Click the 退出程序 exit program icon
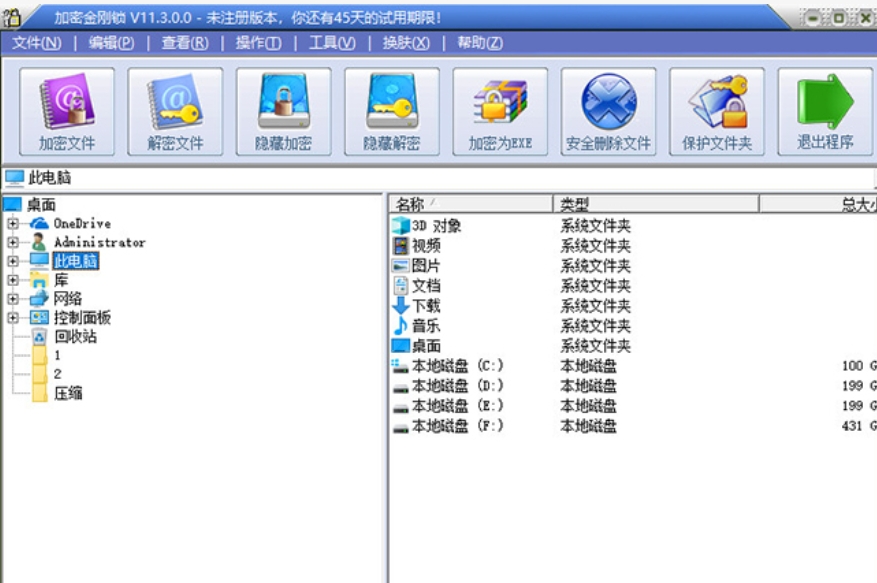877x583 pixels. (x=826, y=111)
